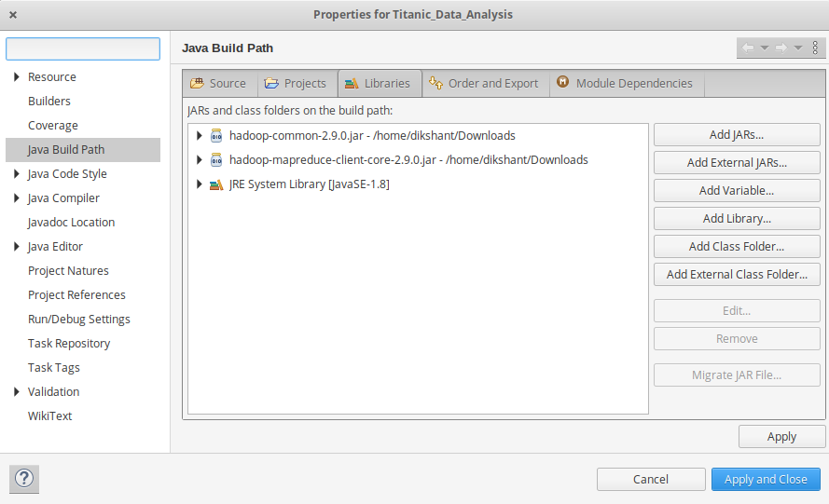This screenshot has height=504, width=829.
Task: Expand the hadoop-common-2.9.0.jar entry
Action: point(200,136)
